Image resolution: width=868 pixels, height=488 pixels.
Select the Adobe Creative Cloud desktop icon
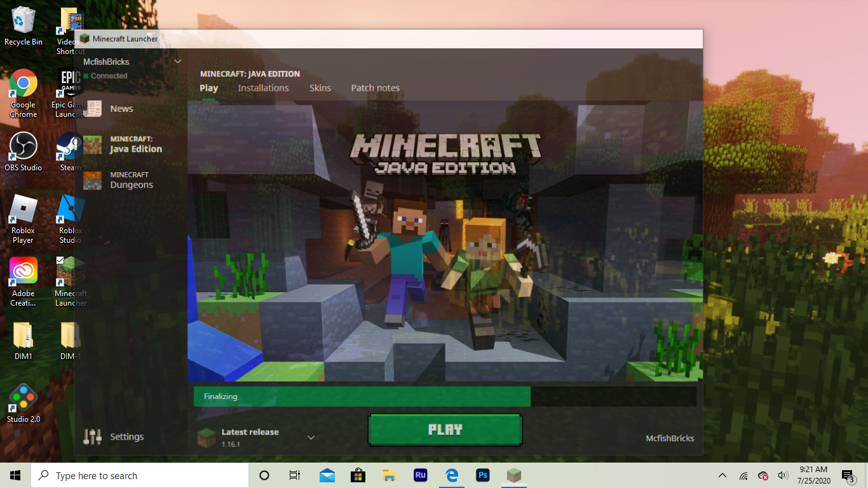(x=24, y=282)
